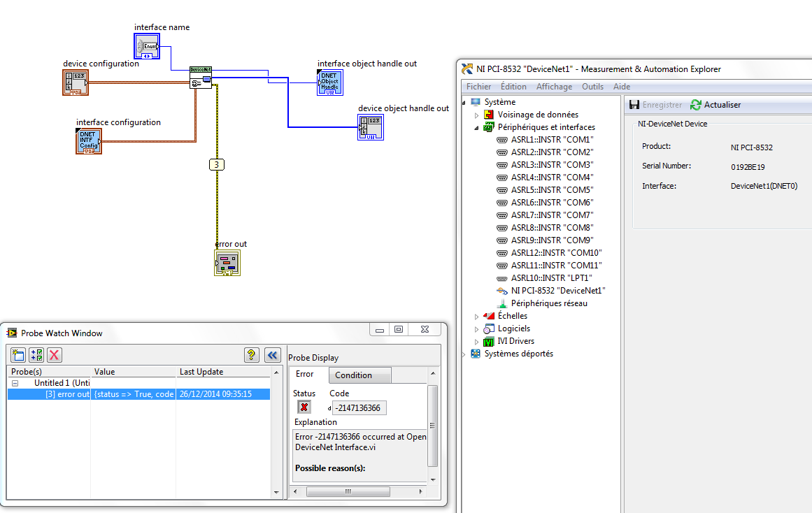Click the COM1 serial port icon

point(501,140)
